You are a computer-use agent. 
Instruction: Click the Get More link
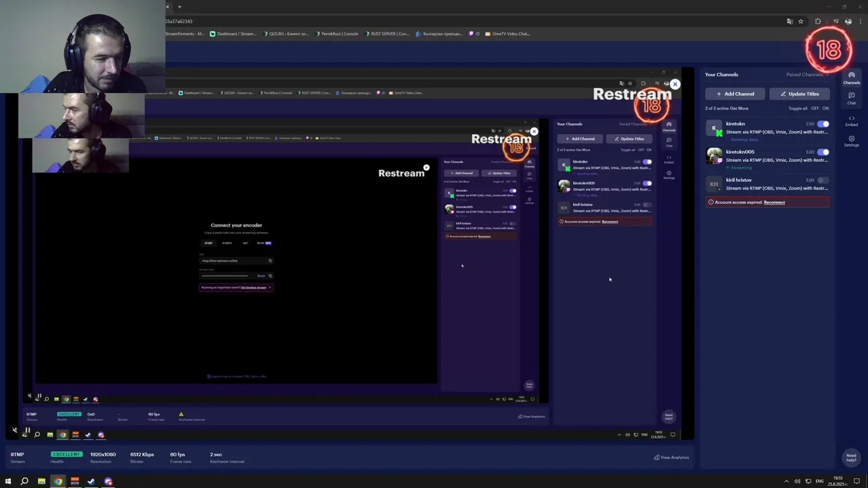point(739,108)
